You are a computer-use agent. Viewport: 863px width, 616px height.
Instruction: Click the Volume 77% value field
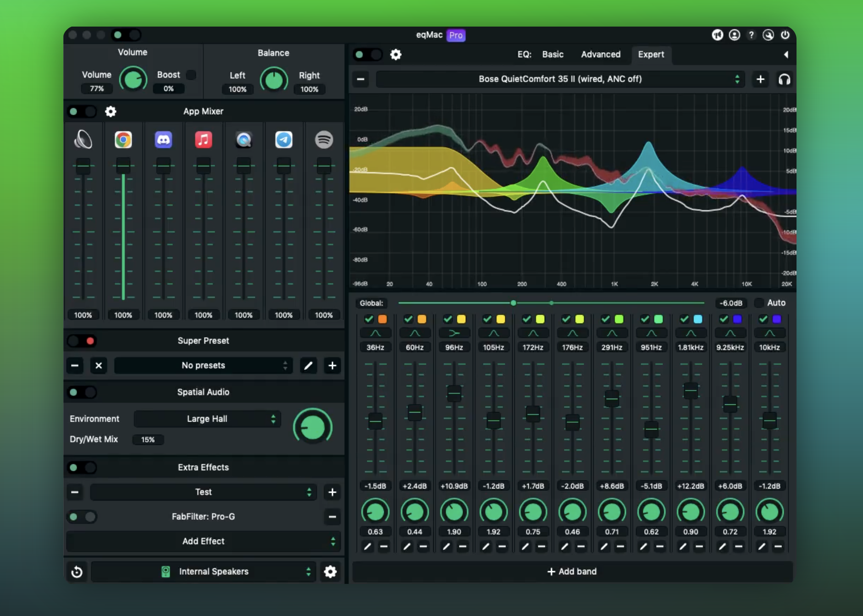coord(97,89)
